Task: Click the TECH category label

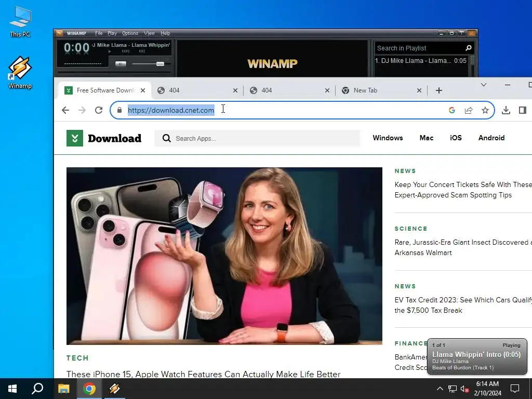Action: click(78, 358)
